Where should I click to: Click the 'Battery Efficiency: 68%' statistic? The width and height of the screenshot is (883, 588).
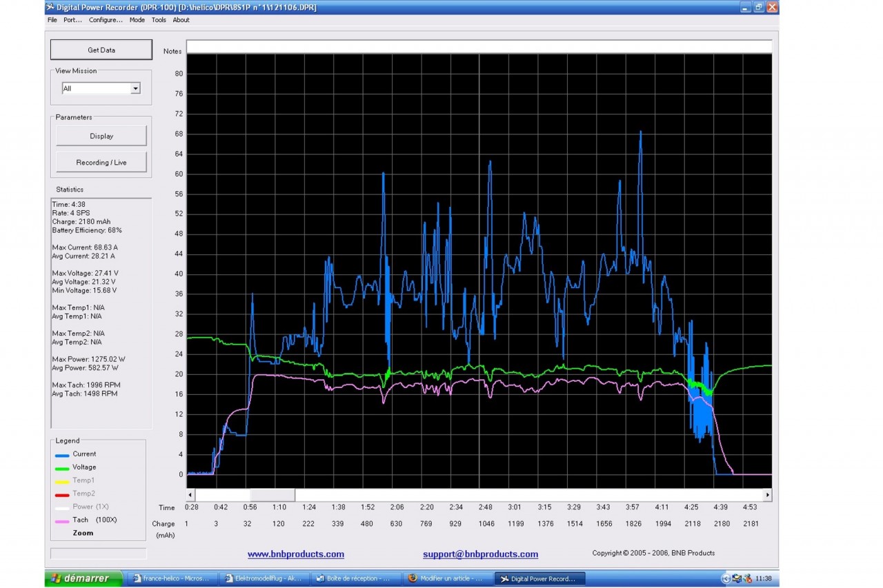coord(87,230)
